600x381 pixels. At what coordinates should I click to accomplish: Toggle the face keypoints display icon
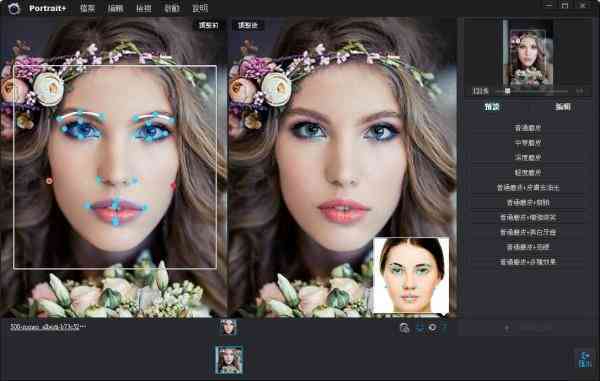click(420, 328)
